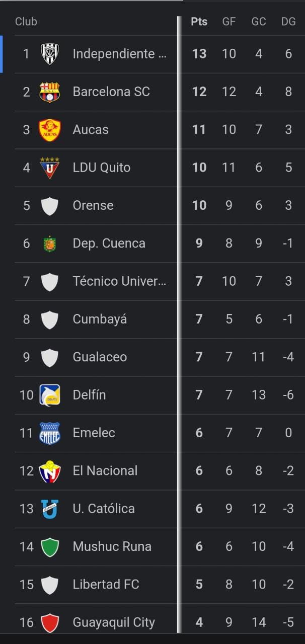
Task: Click the generic shield icon beside Orense
Action: [x=49, y=205]
